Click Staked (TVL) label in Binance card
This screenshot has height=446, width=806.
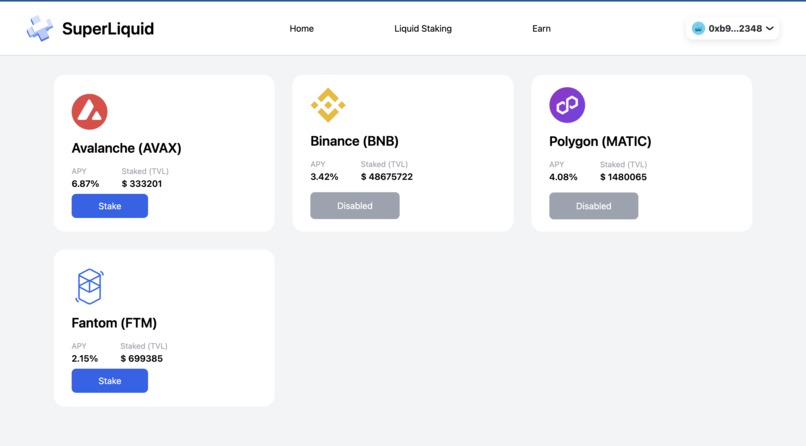pyautogui.click(x=384, y=164)
